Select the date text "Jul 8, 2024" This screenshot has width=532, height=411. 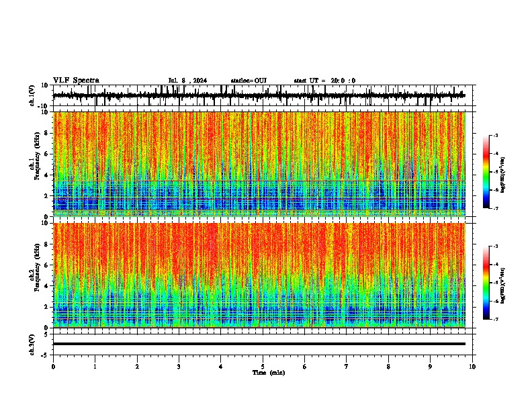coord(187,81)
